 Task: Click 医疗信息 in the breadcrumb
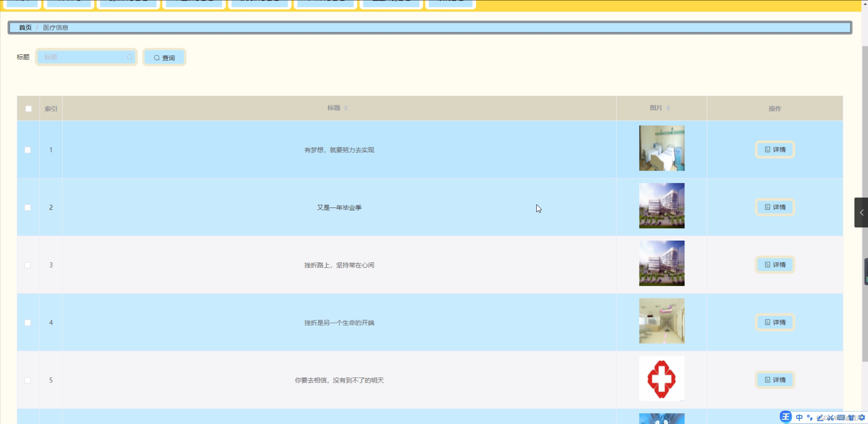pos(56,27)
